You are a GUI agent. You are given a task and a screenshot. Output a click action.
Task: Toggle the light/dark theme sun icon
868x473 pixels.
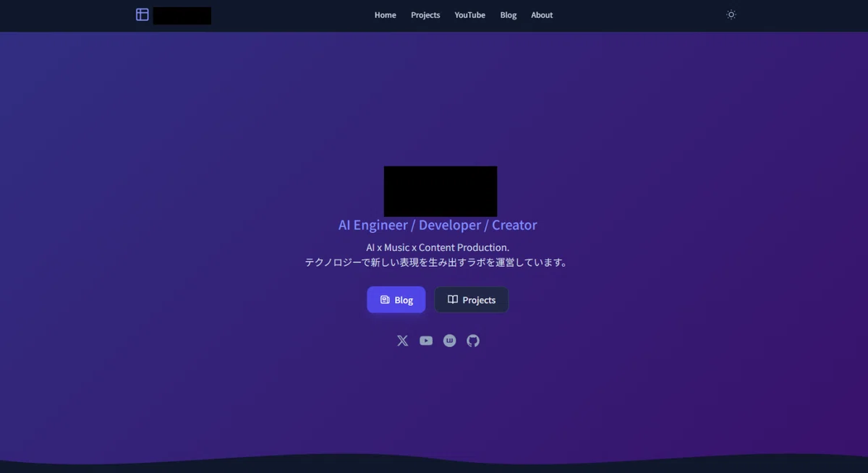[x=731, y=14]
